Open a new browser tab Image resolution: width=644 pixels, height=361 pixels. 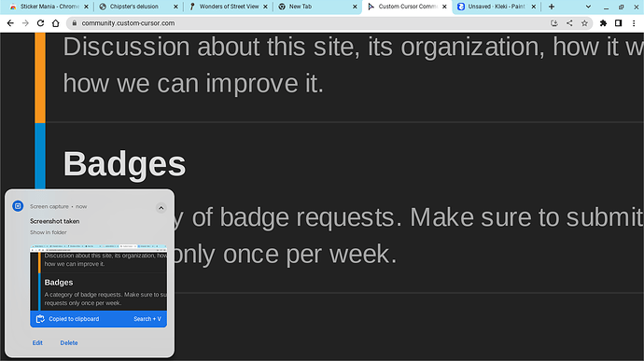pos(552,7)
